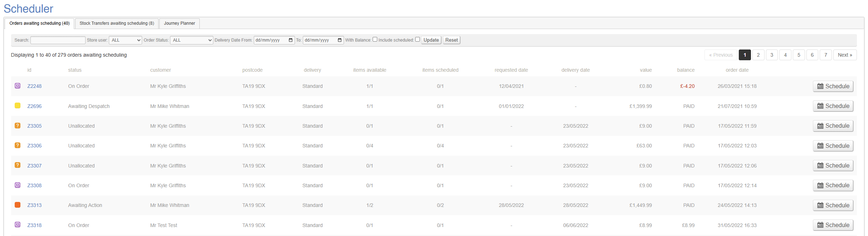Click the Unallocated question icon for Z3305
Viewport: 868px width, 236px height.
point(17,126)
